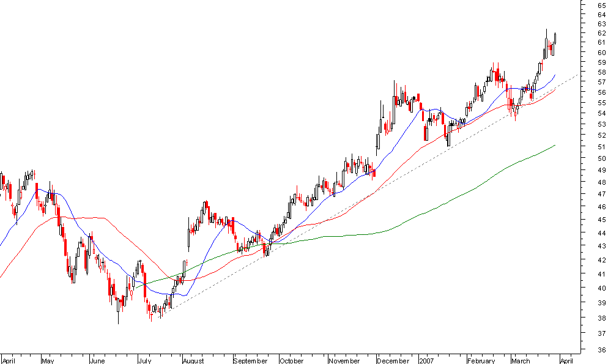Click the price level 65 on axis
Viewport: 608px width, 364px height.
pyautogui.click(x=602, y=5)
